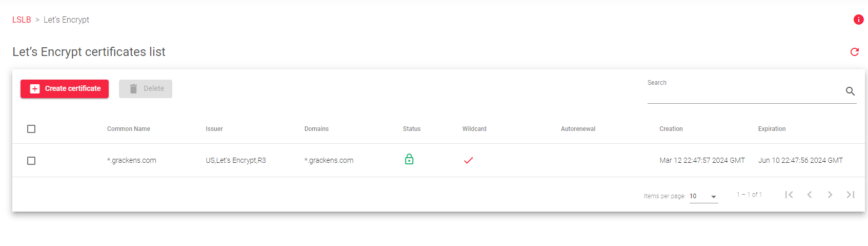The width and height of the screenshot is (868, 246).
Task: Refresh the certificates list
Action: point(855,52)
